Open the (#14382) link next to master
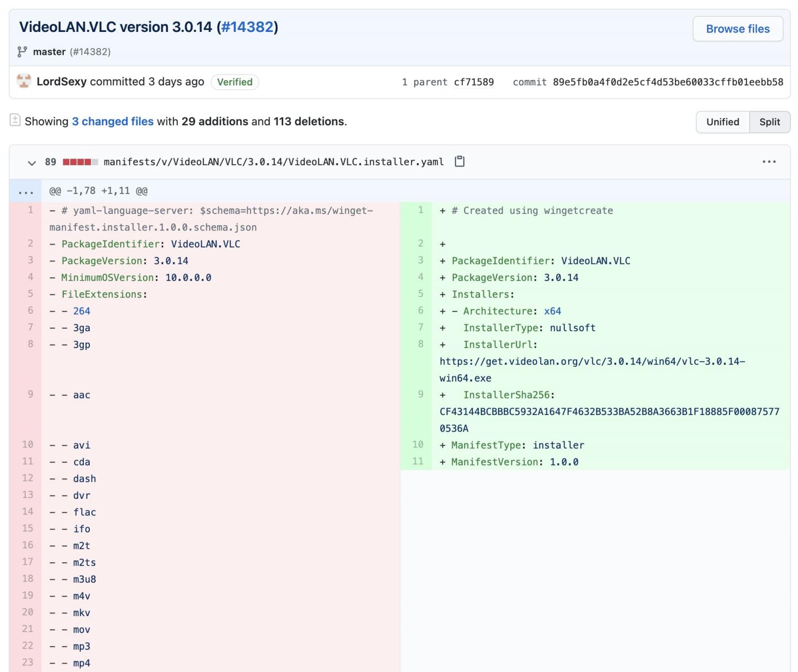 click(90, 52)
